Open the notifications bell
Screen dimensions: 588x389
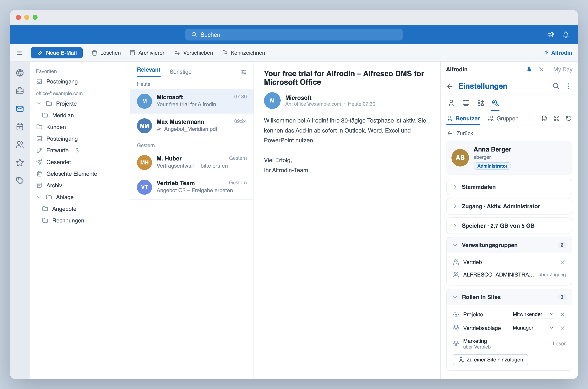click(x=566, y=34)
